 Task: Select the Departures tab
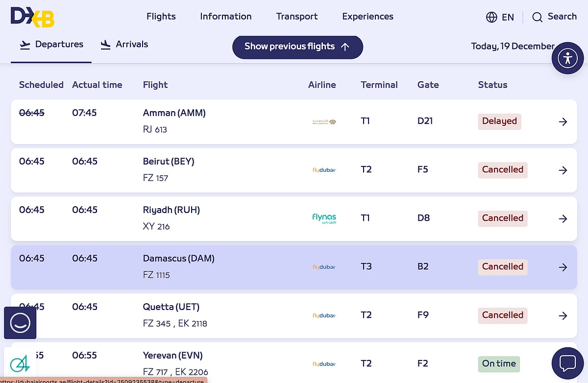point(51,44)
